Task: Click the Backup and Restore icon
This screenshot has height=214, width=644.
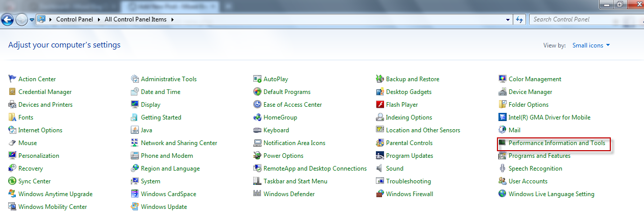Action: [x=380, y=79]
